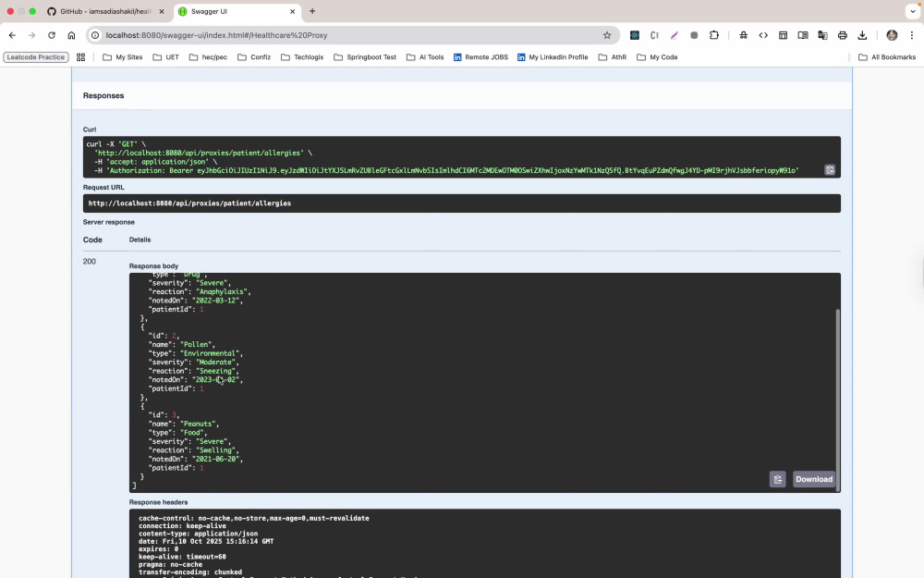Open the profile avatar menu

click(893, 35)
